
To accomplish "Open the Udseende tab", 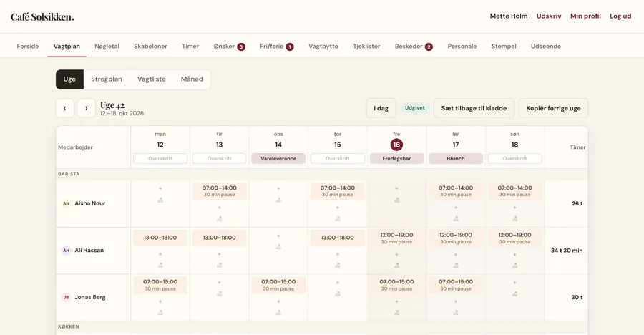I will click(x=545, y=46).
